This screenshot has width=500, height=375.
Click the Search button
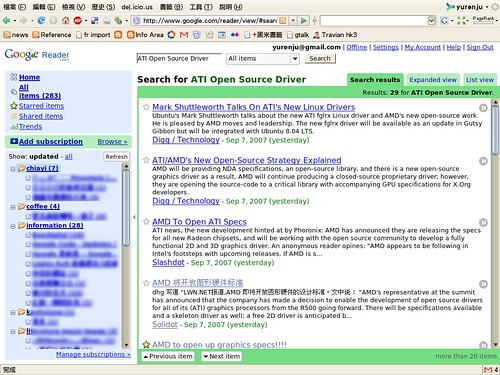320,59
